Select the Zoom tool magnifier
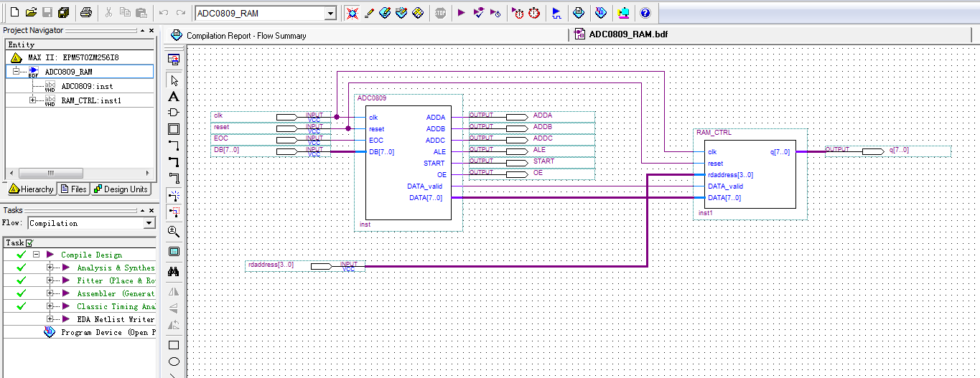Viewport: 980px width, 378px height. click(174, 232)
